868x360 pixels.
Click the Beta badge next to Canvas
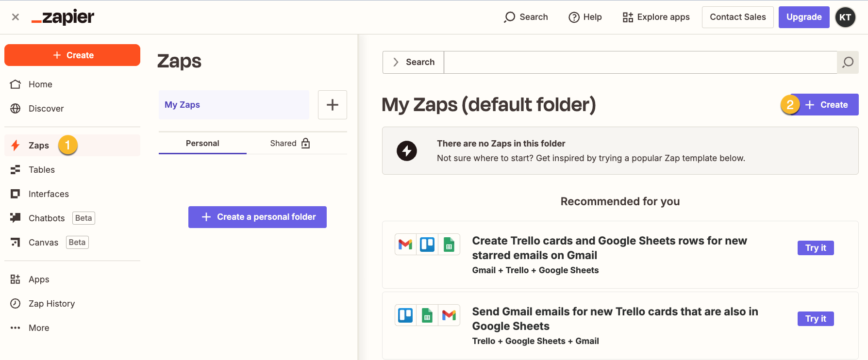click(x=77, y=243)
